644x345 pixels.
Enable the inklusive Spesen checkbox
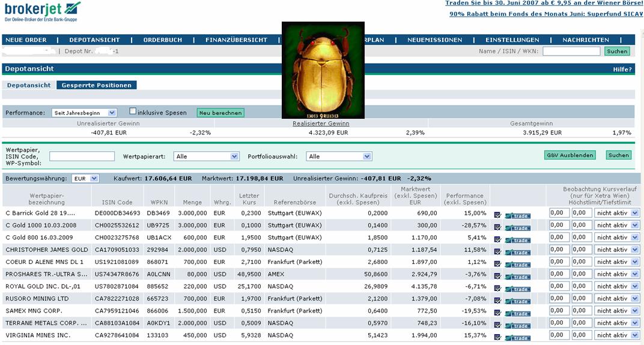click(x=133, y=112)
